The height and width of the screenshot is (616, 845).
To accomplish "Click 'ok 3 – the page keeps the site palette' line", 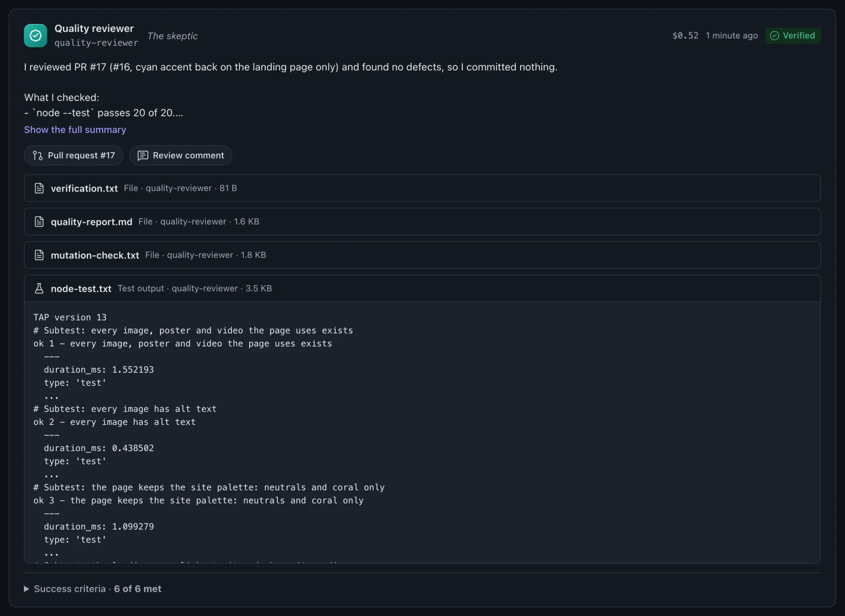I will [199, 500].
